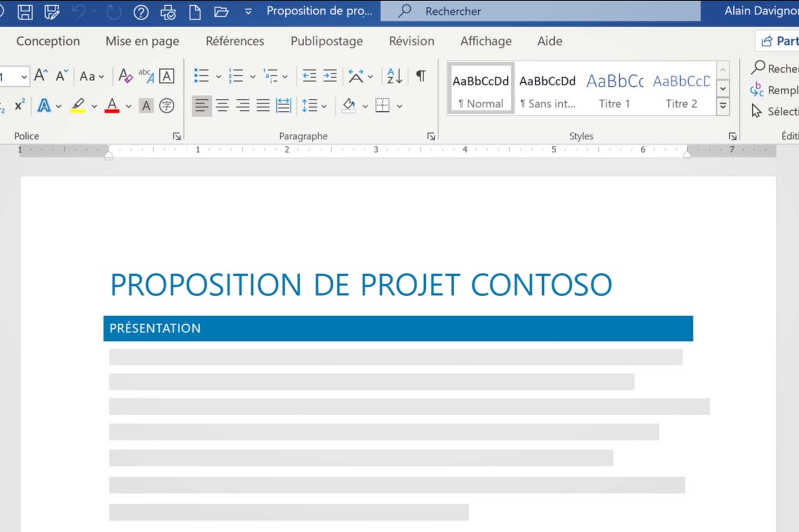Screen dimensions: 799x532
Task: Increase font size with the large A icon
Action: (41, 75)
